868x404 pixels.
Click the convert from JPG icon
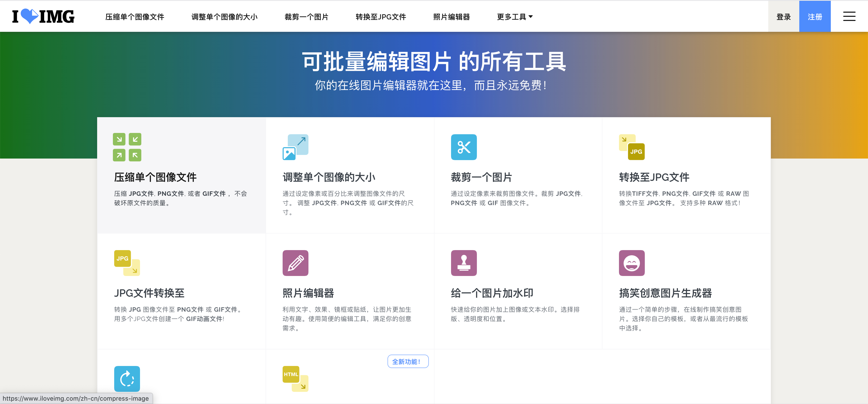127,263
